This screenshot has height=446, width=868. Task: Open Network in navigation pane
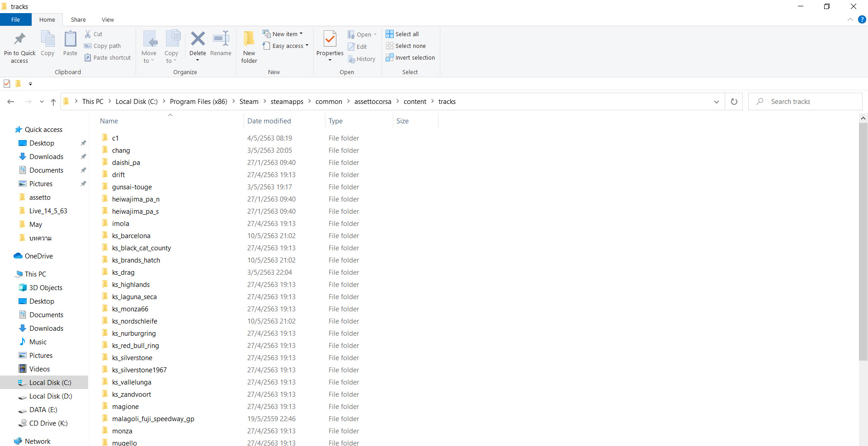[33, 441]
